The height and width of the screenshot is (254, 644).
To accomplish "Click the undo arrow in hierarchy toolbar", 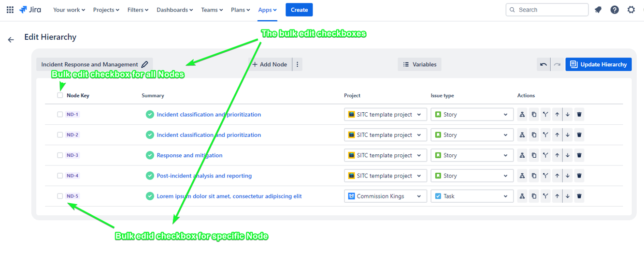I will [x=544, y=64].
